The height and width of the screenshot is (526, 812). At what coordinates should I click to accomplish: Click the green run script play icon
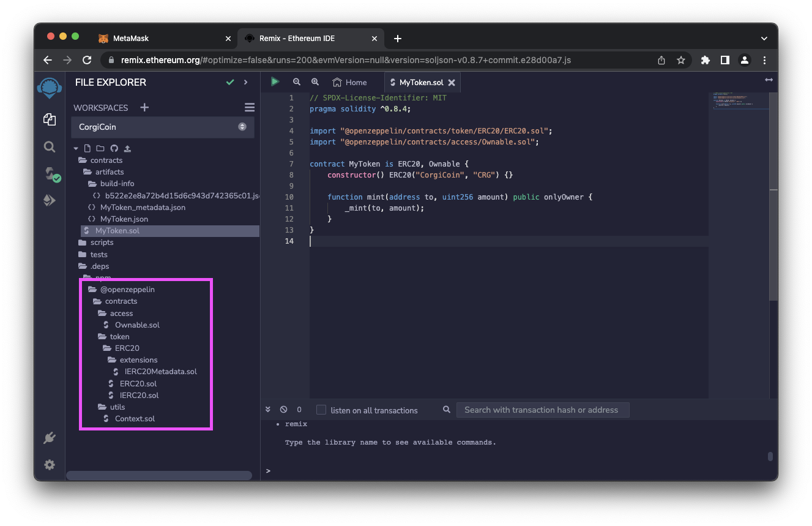point(275,82)
